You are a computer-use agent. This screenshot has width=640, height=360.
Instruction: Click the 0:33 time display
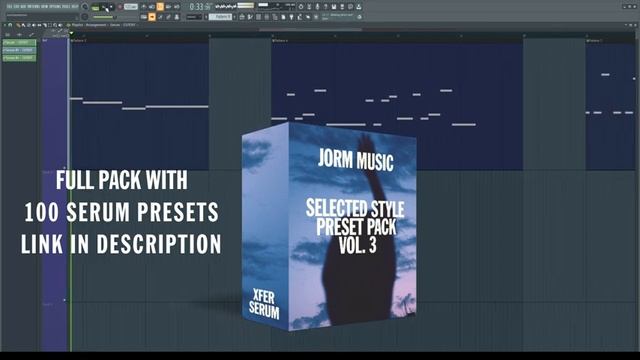(x=201, y=7)
